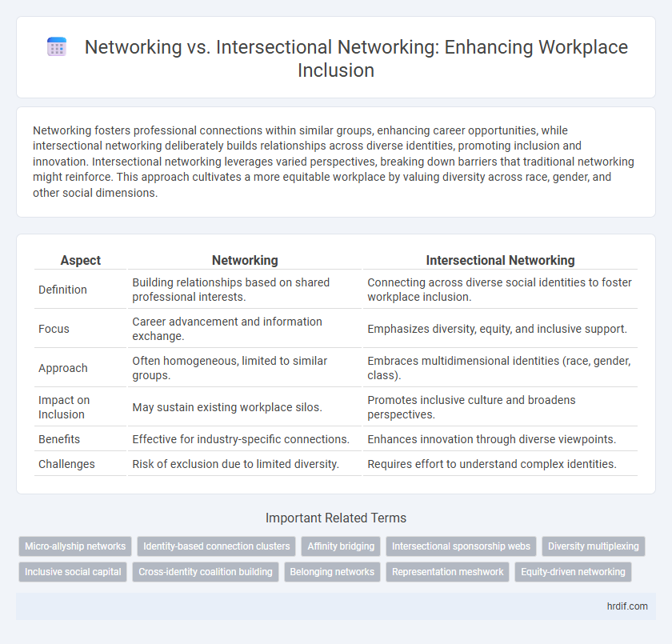The image size is (672, 644).
Task: Select the Affinity bridging tag
Action: tap(341, 546)
